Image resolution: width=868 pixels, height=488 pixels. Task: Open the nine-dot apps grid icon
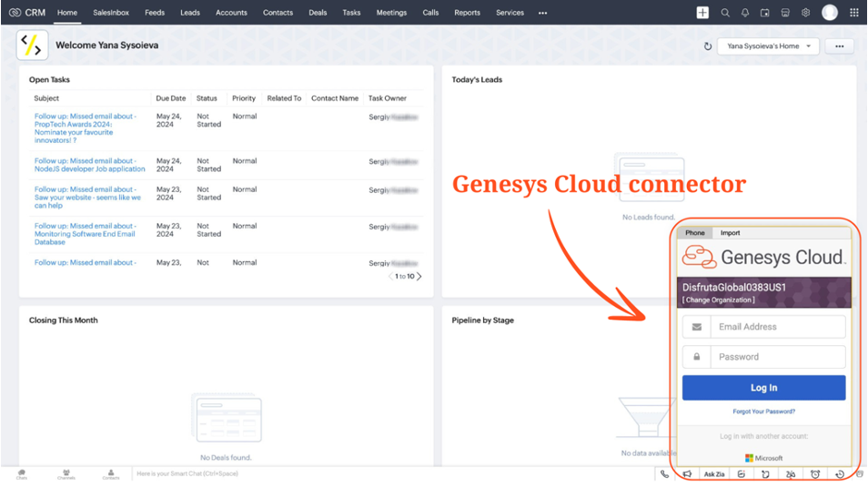coord(854,13)
